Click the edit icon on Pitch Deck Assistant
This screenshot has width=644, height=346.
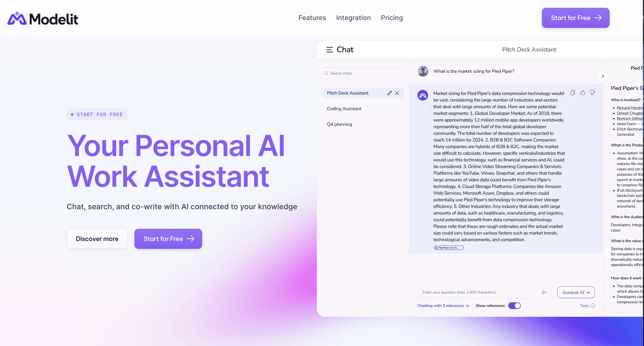coord(388,93)
